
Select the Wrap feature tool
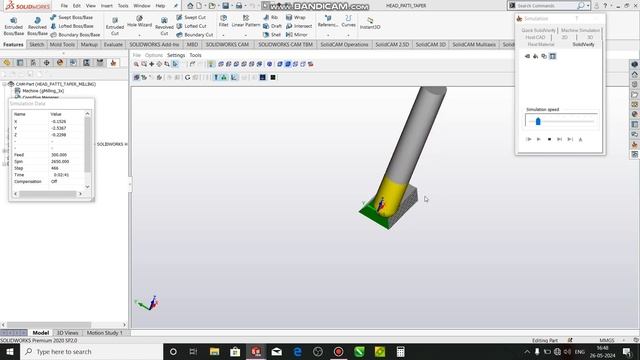click(296, 18)
